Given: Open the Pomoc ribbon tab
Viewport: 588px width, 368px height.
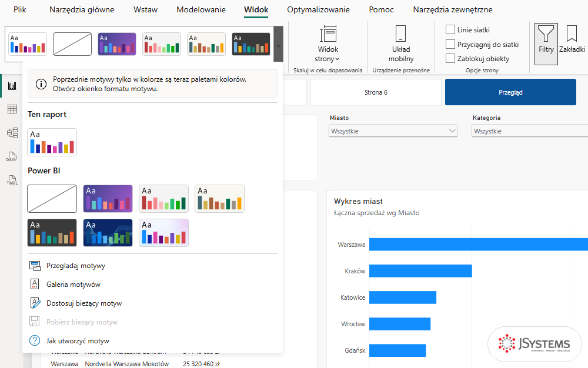Looking at the screenshot, I should point(381,10).
